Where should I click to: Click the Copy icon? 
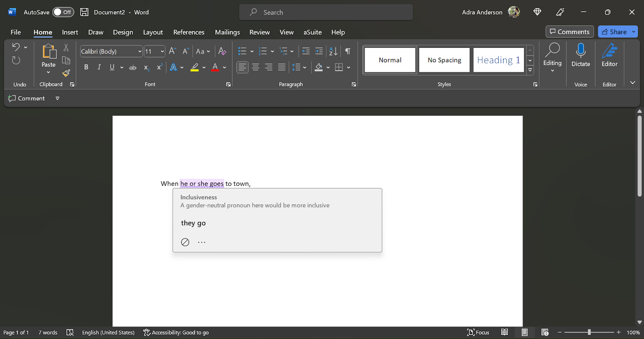(x=66, y=60)
